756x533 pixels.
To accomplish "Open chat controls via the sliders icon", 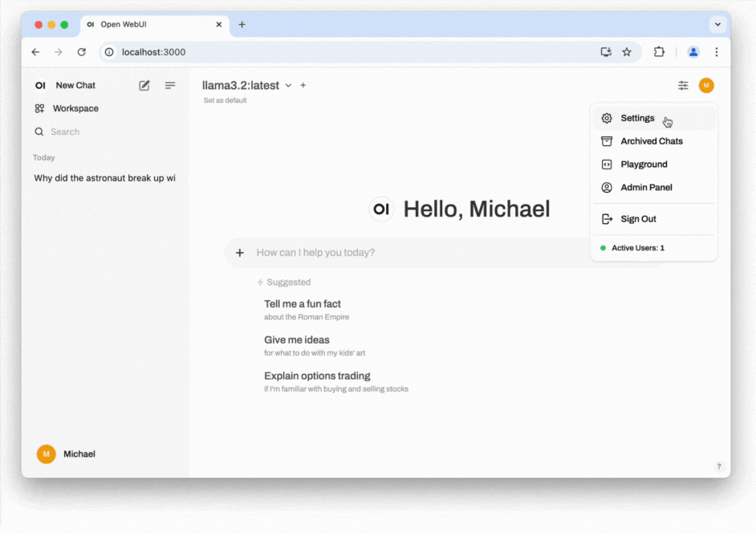I will pos(682,85).
